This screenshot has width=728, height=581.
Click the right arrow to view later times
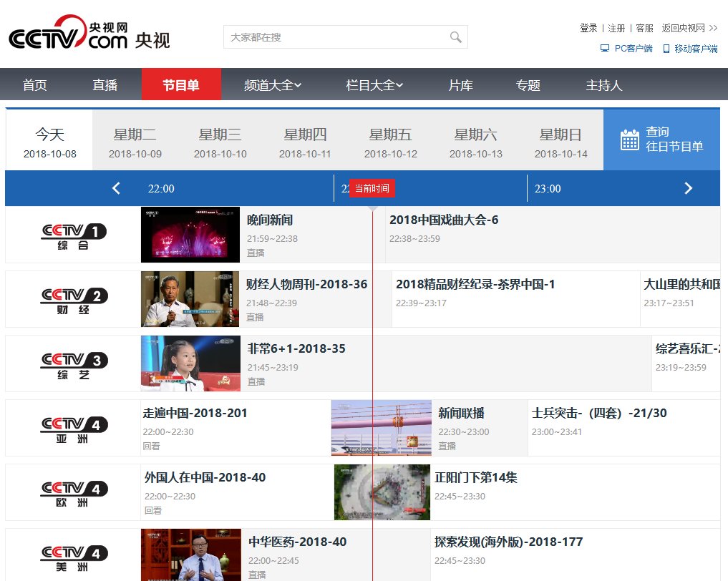tap(688, 188)
